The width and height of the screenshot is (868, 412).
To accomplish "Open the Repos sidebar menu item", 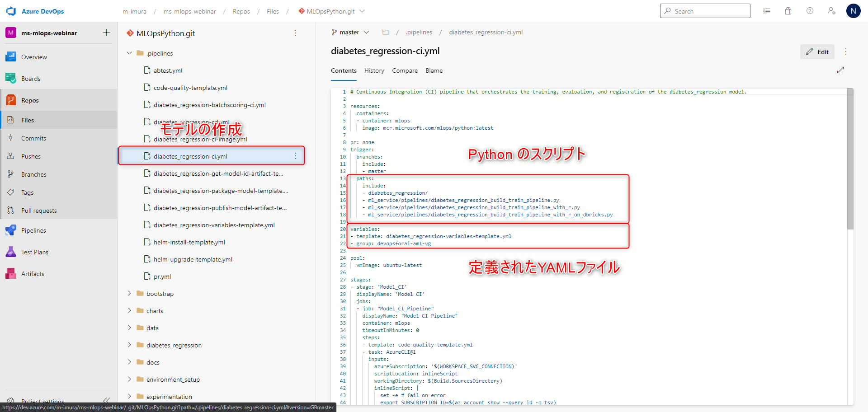I will pos(59,100).
